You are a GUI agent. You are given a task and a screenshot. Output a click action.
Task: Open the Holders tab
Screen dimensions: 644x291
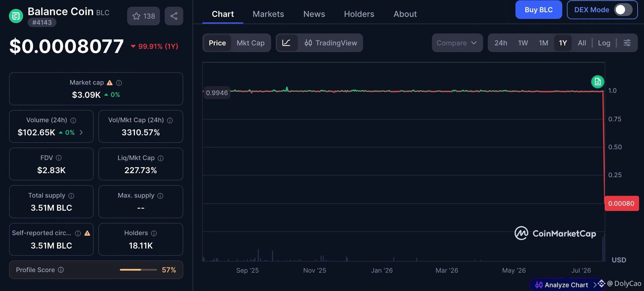point(359,14)
